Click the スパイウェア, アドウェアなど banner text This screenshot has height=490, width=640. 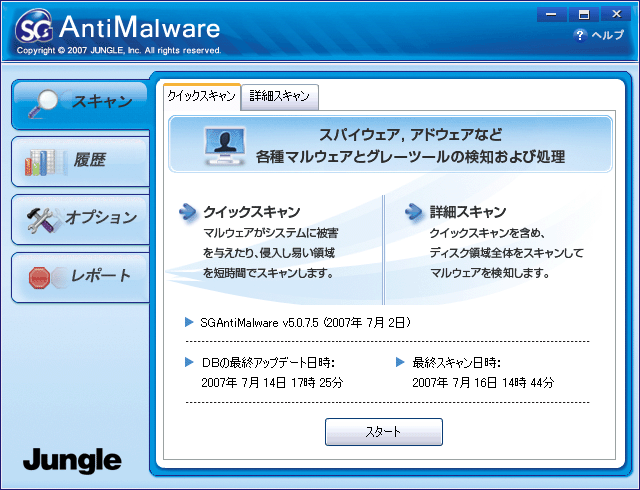[x=410, y=134]
